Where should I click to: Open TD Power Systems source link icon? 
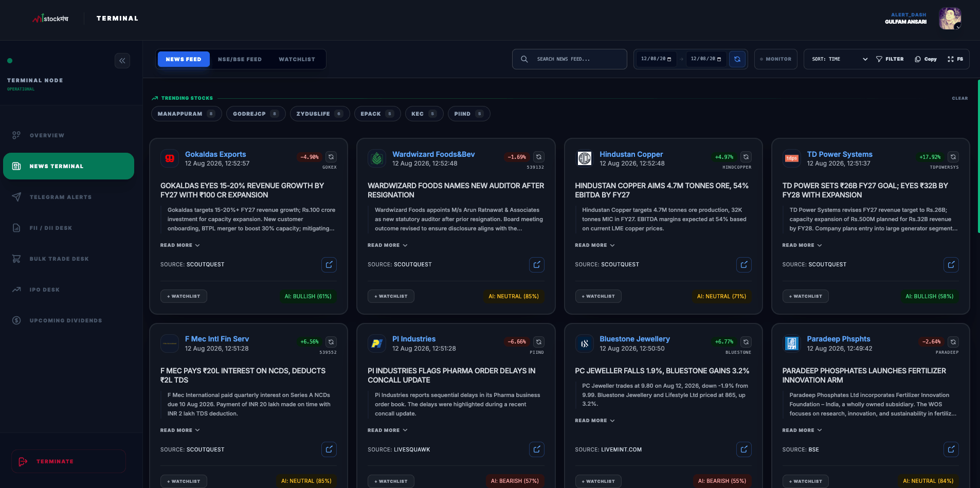[x=951, y=264]
